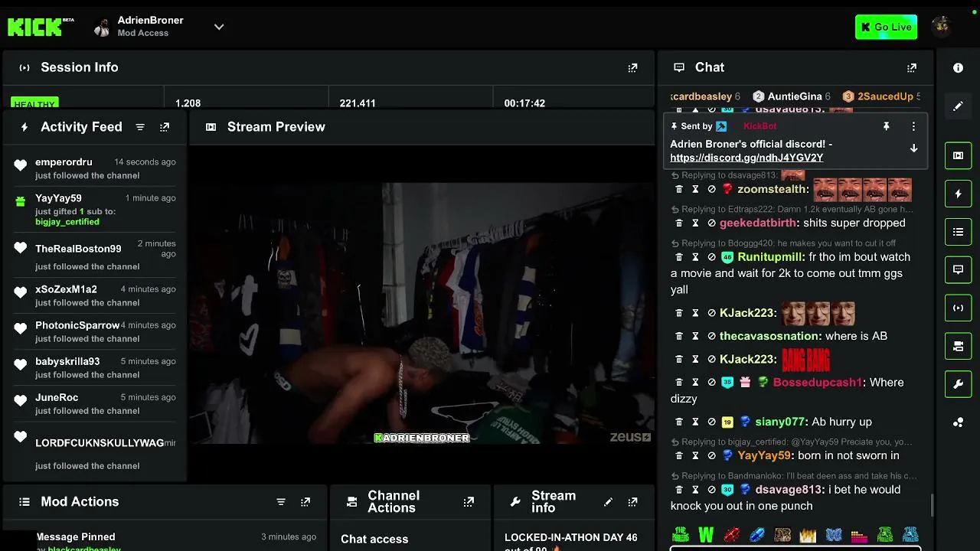This screenshot has height=551, width=980.
Task: Toggle the Stream Info wrench panel in the sidebar
Action: coord(958,384)
